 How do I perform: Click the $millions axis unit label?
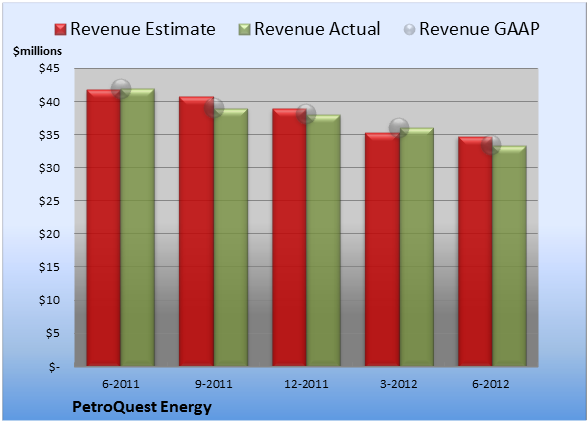38,51
